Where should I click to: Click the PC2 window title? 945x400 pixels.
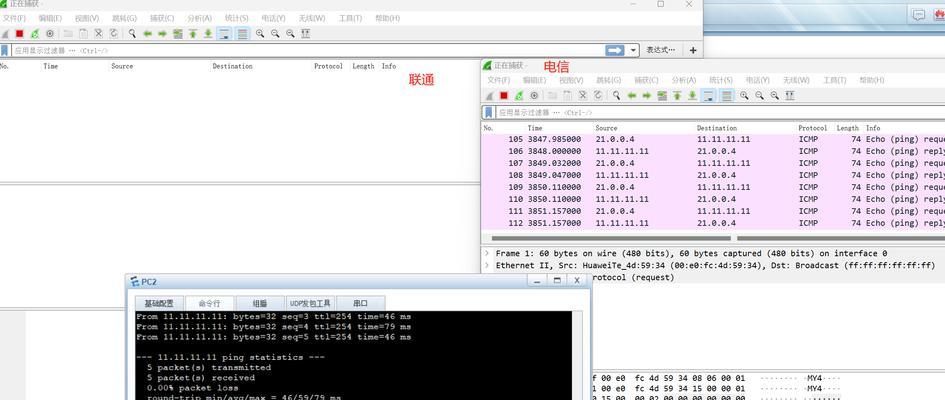click(x=149, y=281)
